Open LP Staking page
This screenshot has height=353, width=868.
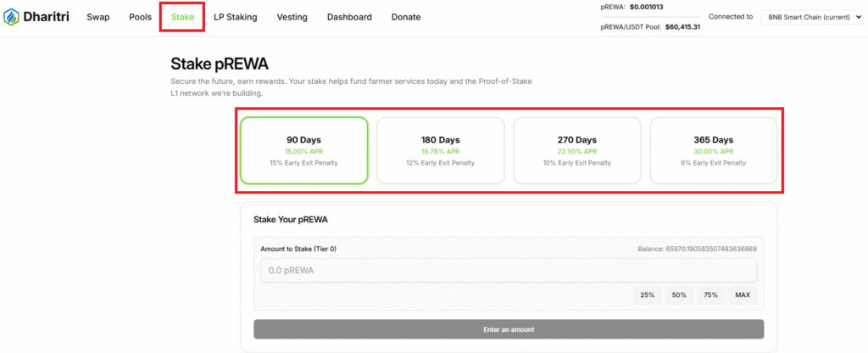(x=235, y=17)
